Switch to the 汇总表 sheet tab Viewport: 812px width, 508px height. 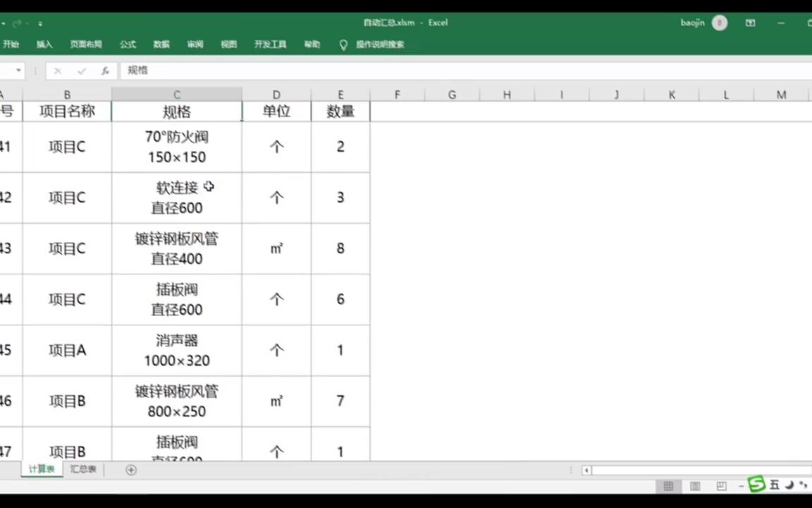[x=83, y=469]
